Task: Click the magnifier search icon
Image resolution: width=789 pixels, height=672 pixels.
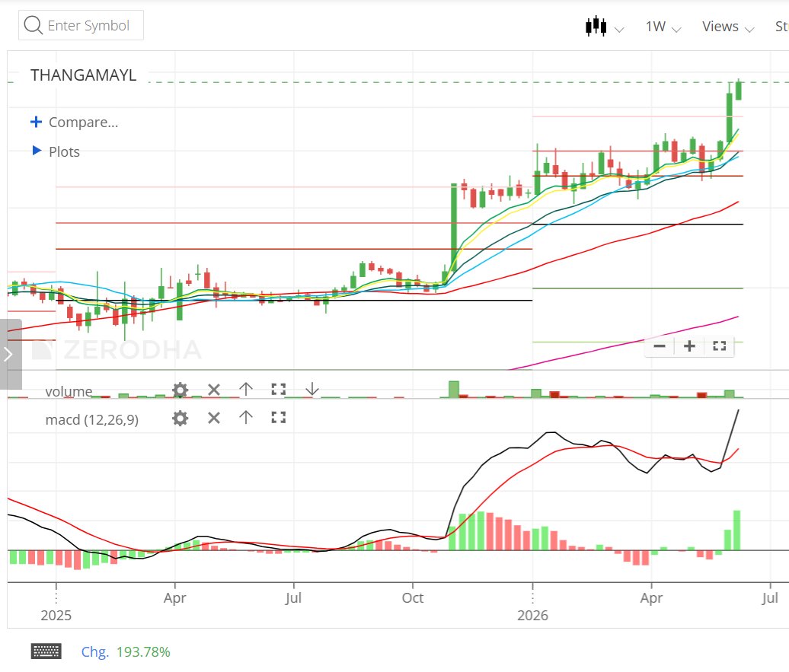Action: pos(34,25)
